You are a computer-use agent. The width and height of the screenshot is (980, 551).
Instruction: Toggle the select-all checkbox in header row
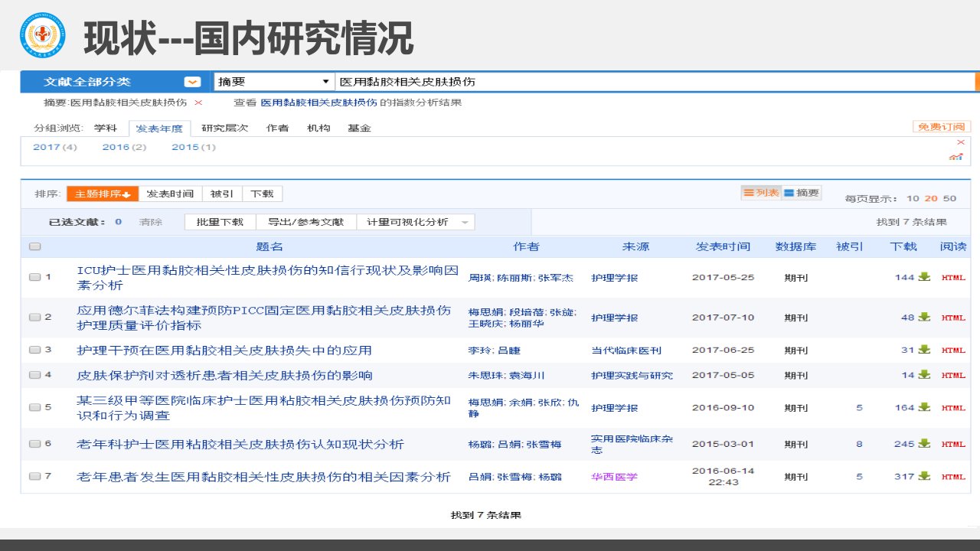(x=34, y=246)
